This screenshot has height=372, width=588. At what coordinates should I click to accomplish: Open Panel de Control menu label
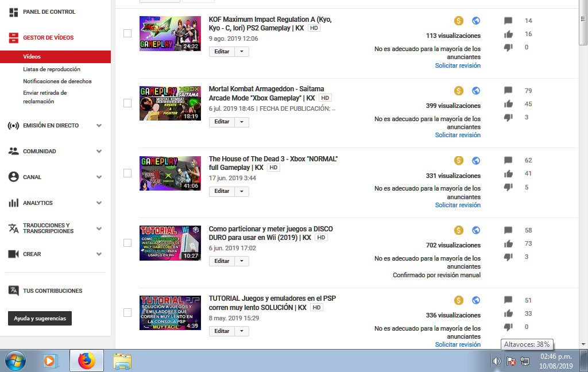[49, 12]
